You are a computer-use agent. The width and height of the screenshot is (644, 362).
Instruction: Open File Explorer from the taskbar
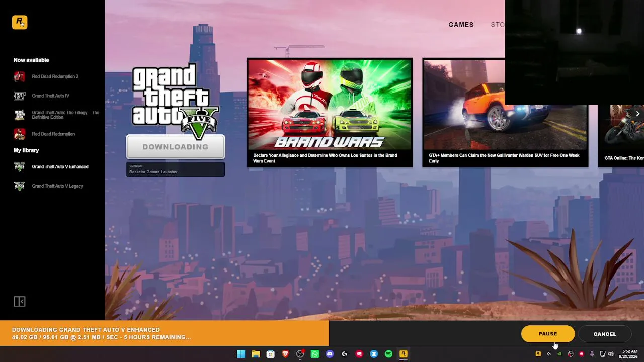click(256, 354)
